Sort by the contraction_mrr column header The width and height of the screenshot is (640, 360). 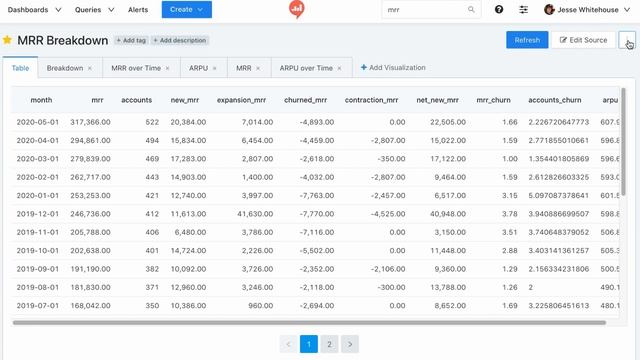click(x=371, y=100)
